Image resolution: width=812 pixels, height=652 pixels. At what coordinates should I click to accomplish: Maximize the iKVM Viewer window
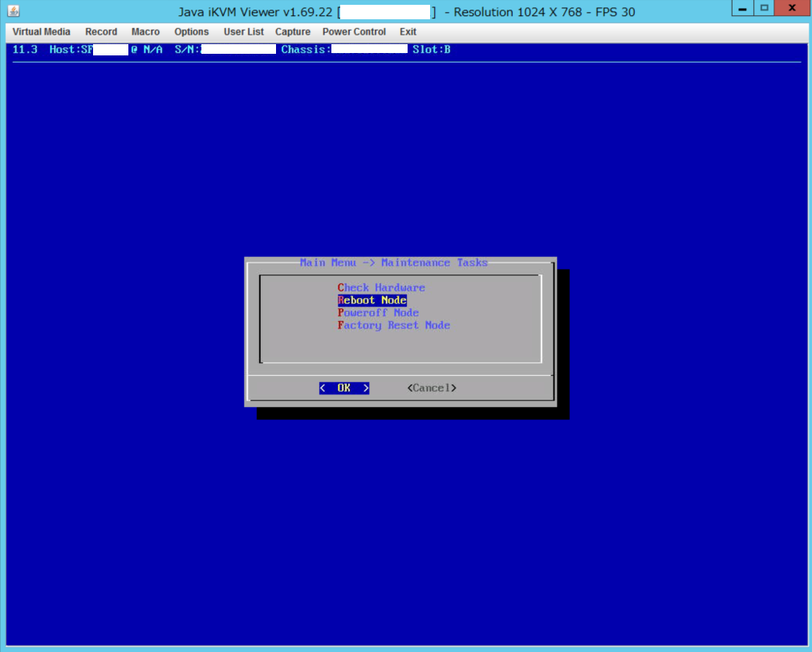click(x=764, y=8)
